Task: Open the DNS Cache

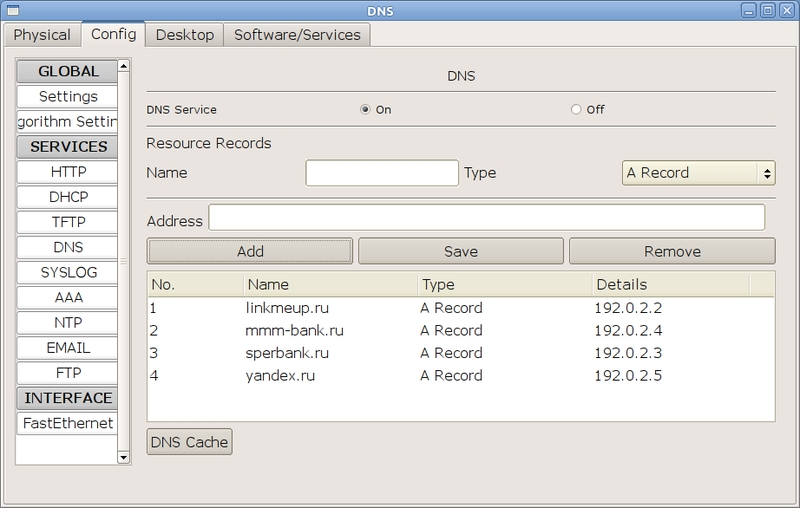Action: click(190, 442)
